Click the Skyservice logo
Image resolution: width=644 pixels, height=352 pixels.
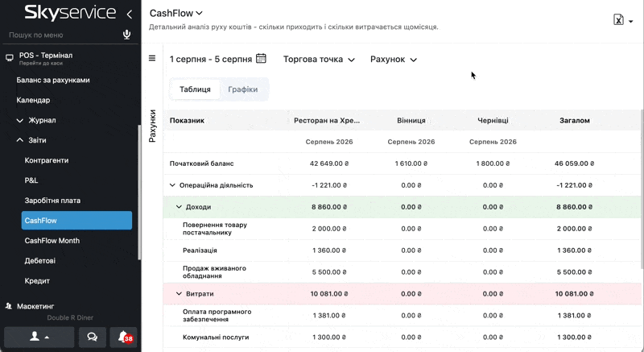coord(70,13)
